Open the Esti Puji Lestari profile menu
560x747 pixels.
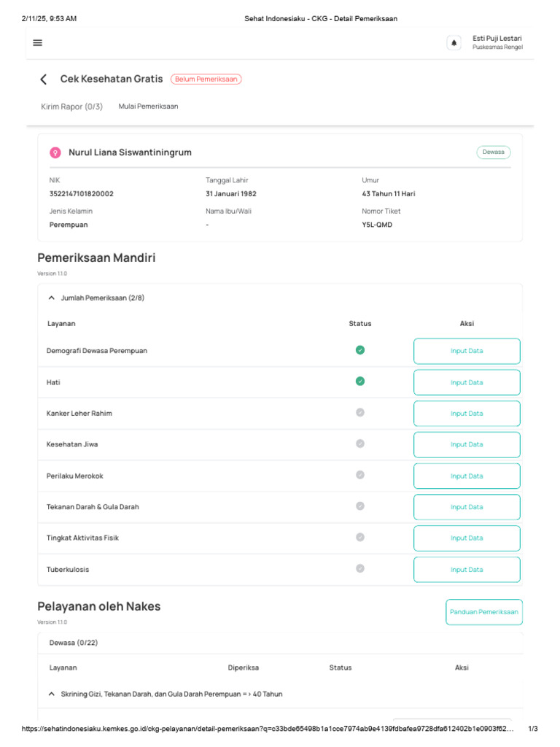[497, 42]
